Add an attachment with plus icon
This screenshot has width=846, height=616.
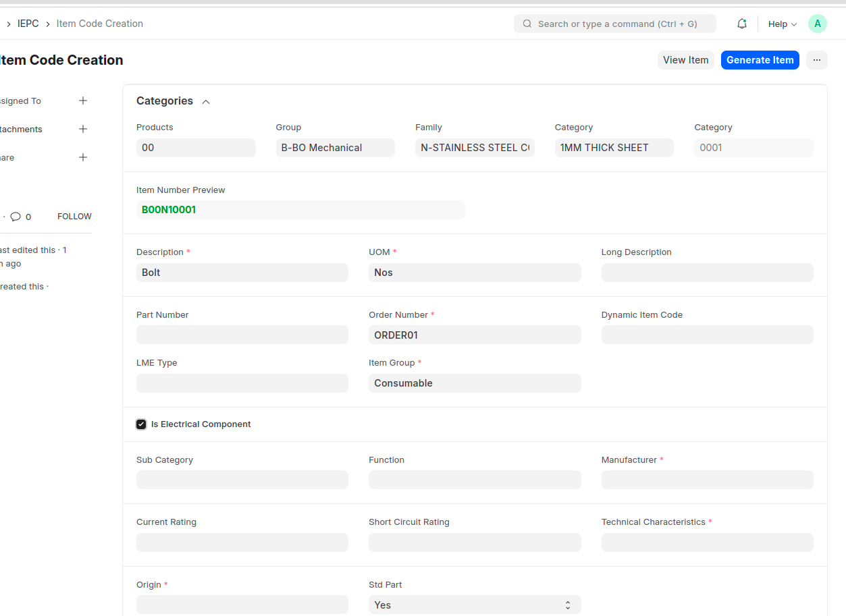pos(83,129)
